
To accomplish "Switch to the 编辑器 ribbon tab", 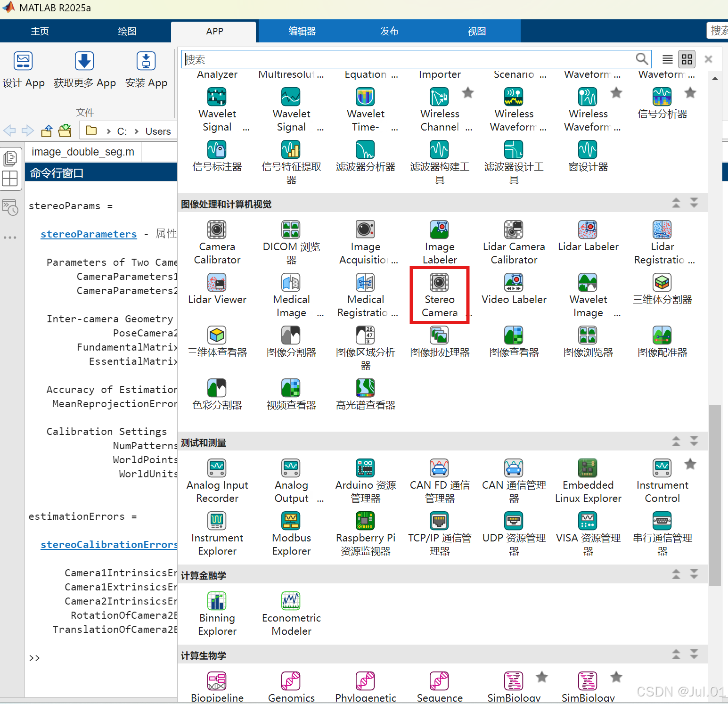I will pyautogui.click(x=302, y=31).
